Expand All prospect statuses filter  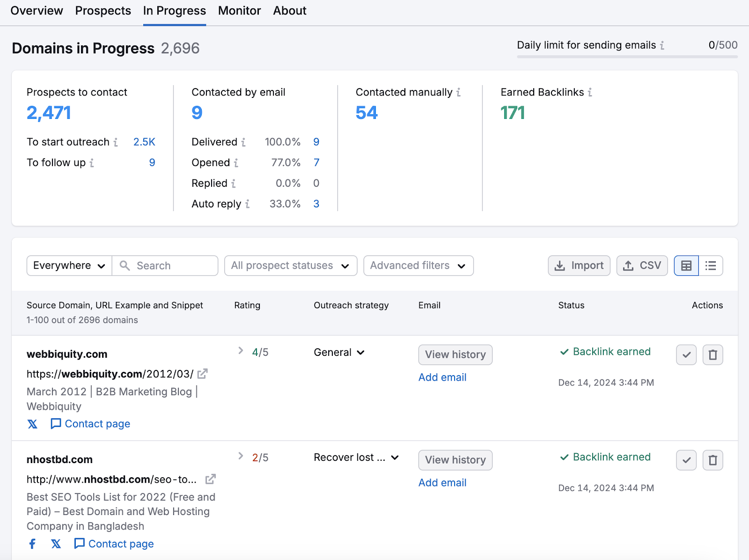pyautogui.click(x=290, y=266)
